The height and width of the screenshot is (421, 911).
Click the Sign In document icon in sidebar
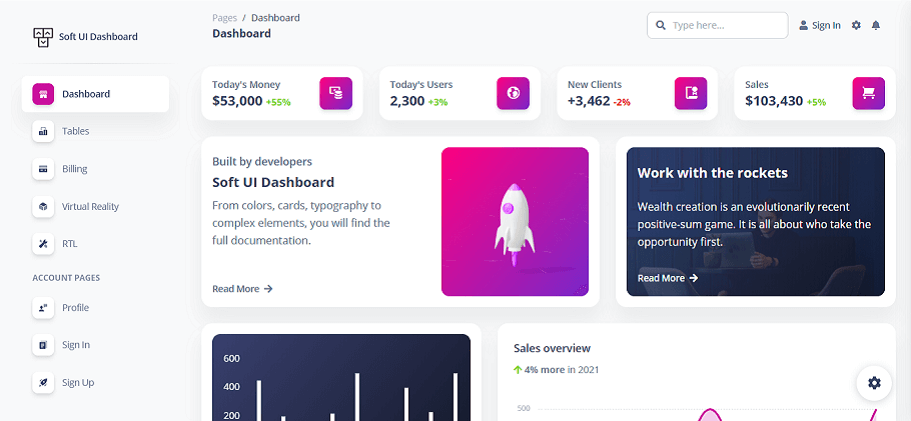pyautogui.click(x=43, y=345)
